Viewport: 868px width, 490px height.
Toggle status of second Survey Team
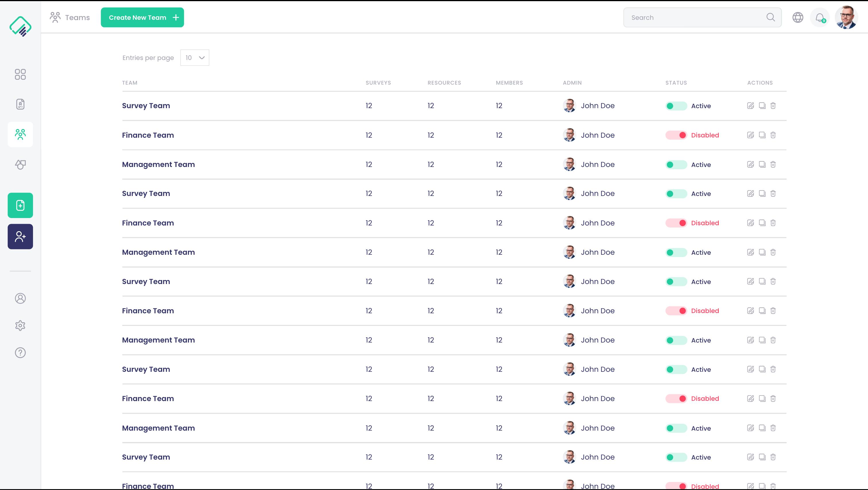click(x=676, y=194)
